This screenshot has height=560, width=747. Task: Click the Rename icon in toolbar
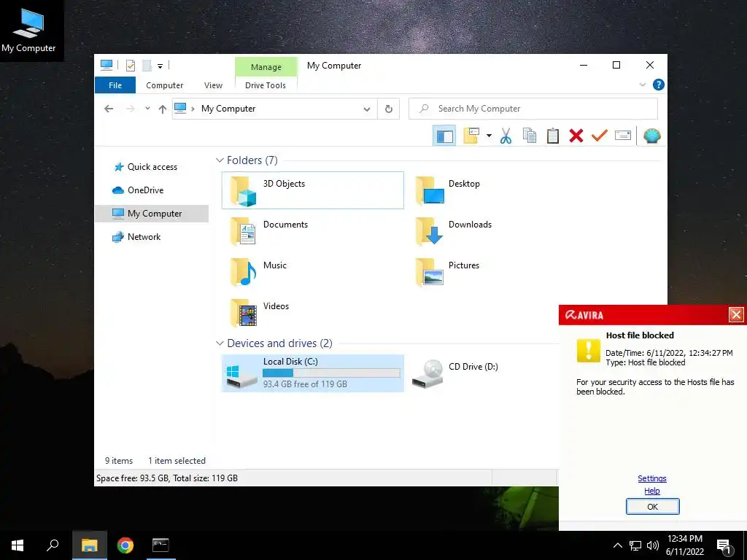[x=623, y=136]
